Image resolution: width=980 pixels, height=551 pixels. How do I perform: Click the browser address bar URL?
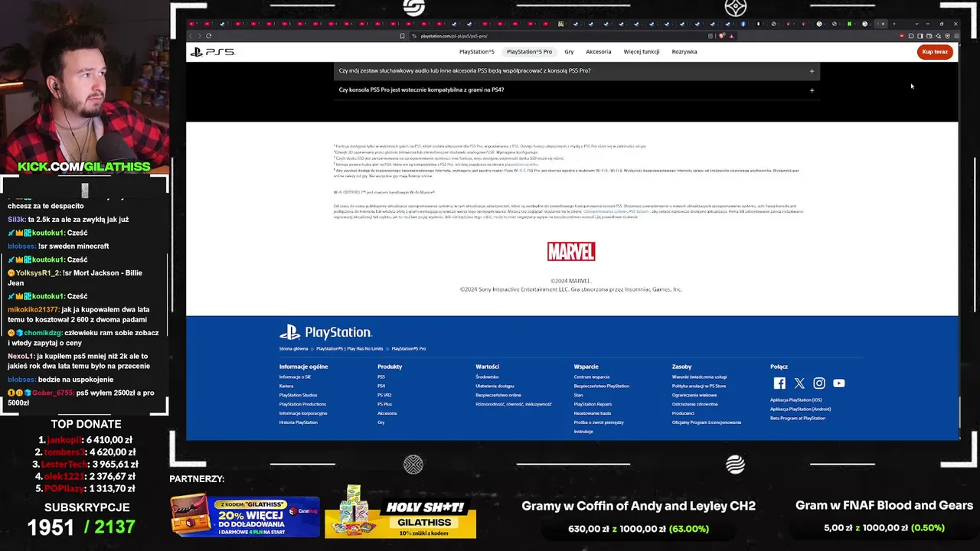(x=454, y=36)
